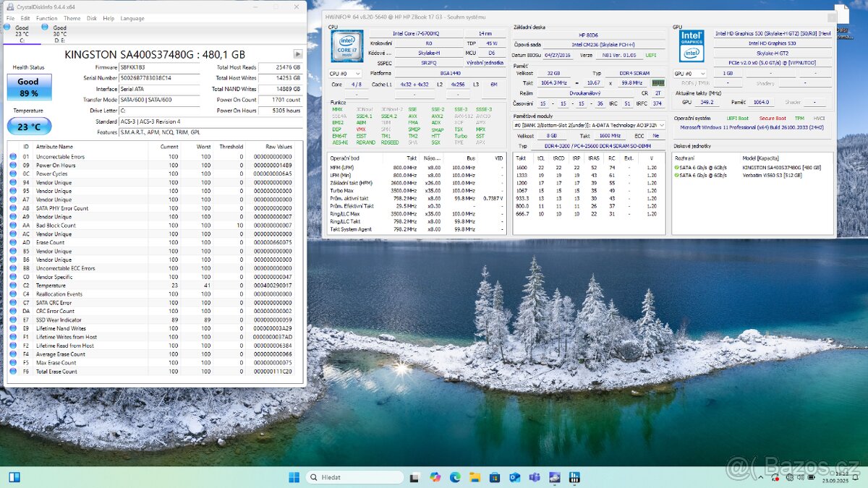This screenshot has width=868, height=488.
Task: Click the taskbar search field Hledat
Action: click(354, 477)
